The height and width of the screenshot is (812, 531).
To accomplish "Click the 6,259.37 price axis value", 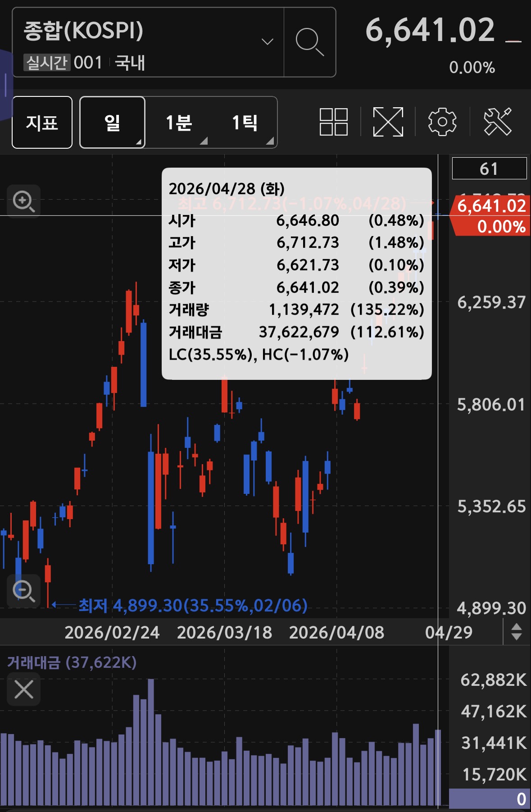I will point(491,302).
